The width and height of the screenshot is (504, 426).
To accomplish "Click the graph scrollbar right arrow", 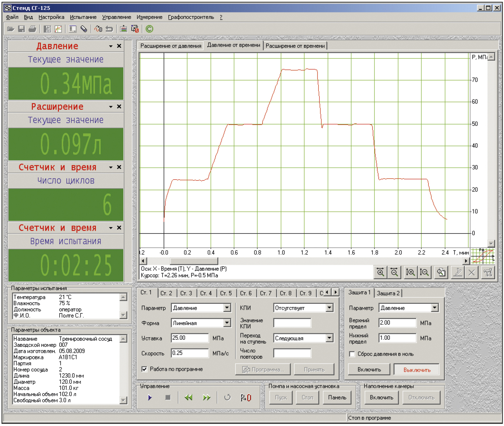I will coord(466,261).
